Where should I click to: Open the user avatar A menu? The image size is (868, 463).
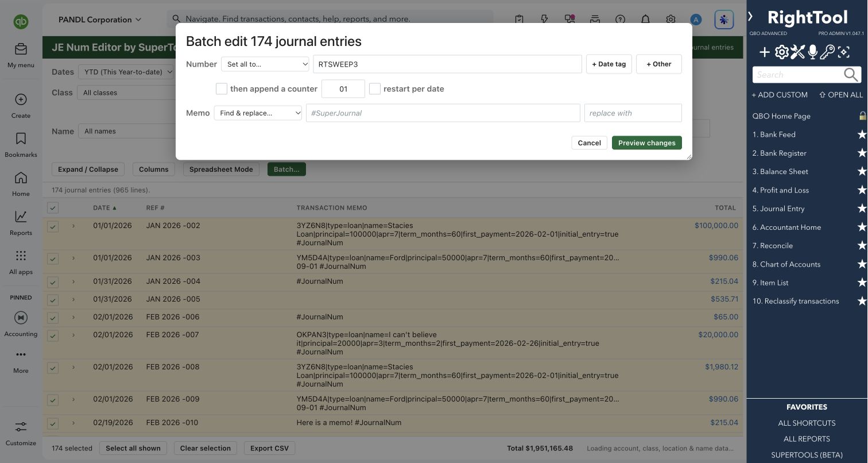(696, 20)
